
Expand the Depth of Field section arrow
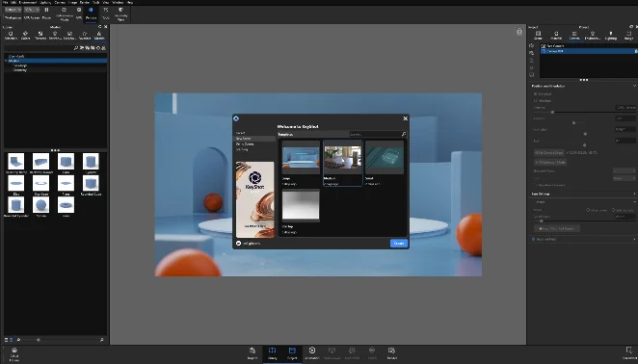click(x=634, y=239)
